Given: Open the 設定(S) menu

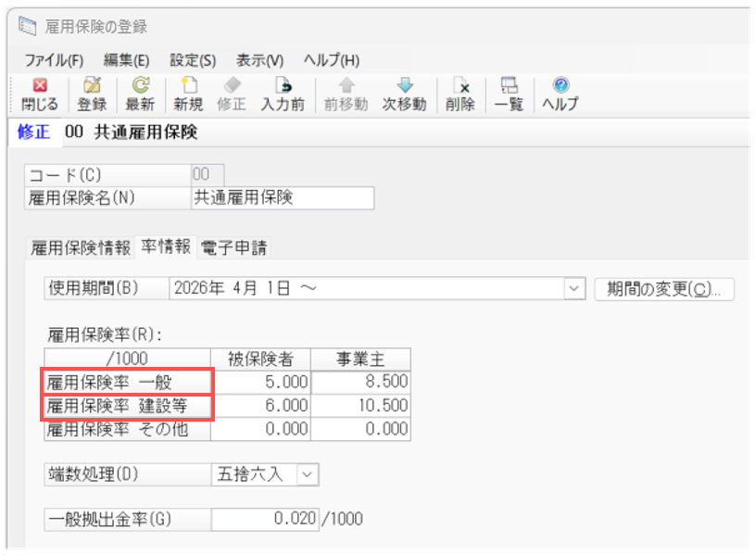Looking at the screenshot, I should 193,60.
